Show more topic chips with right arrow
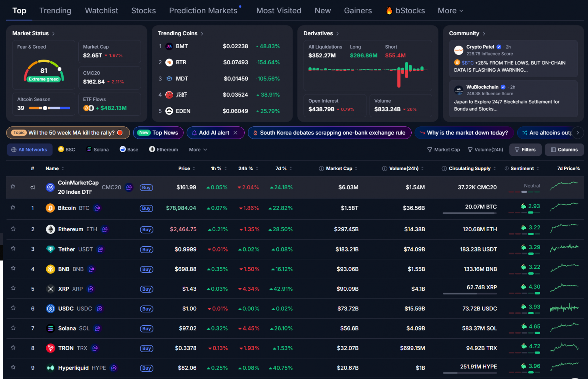The height and width of the screenshot is (379, 588). 578,133
